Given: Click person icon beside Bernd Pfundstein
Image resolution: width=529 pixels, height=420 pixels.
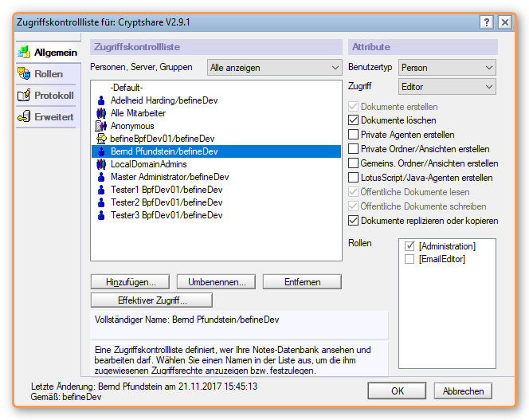Looking at the screenshot, I should (101, 151).
